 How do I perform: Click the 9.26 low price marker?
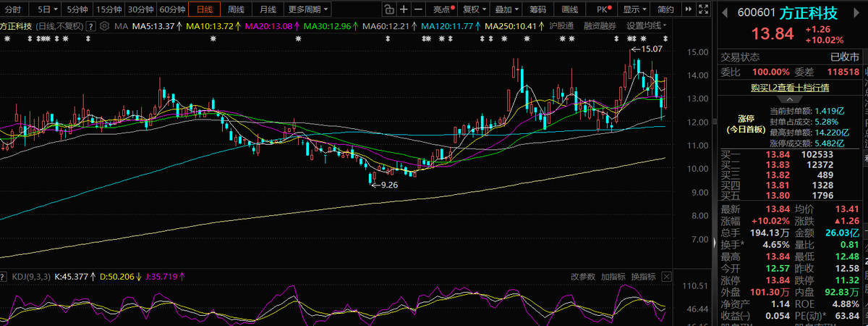tap(389, 185)
